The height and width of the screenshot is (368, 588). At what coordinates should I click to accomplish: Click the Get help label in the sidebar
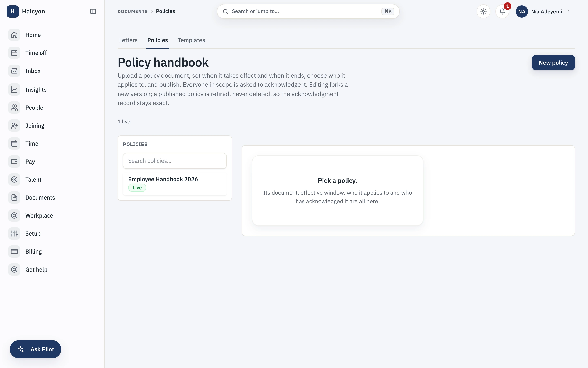click(x=37, y=270)
